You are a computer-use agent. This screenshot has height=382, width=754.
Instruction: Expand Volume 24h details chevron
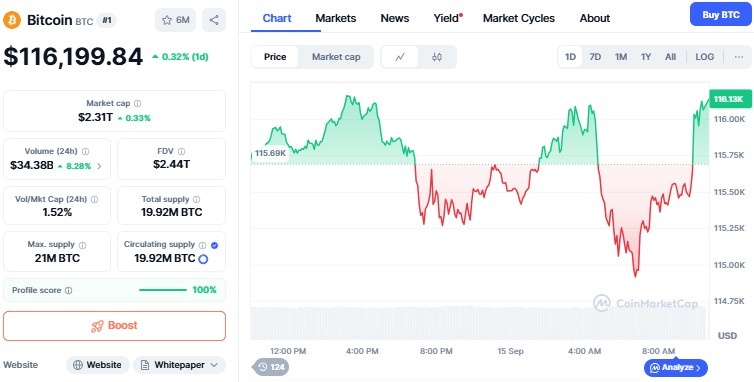pyautogui.click(x=100, y=166)
